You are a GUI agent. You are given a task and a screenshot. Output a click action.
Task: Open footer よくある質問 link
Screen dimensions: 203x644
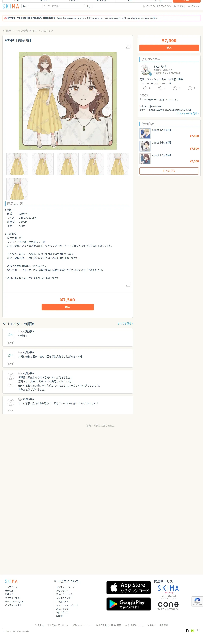[x=62, y=609]
